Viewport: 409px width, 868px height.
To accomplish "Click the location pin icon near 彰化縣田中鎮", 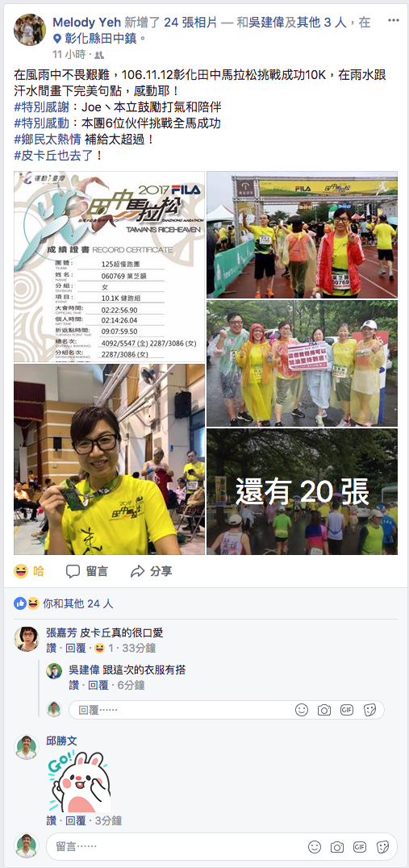I will [57, 39].
